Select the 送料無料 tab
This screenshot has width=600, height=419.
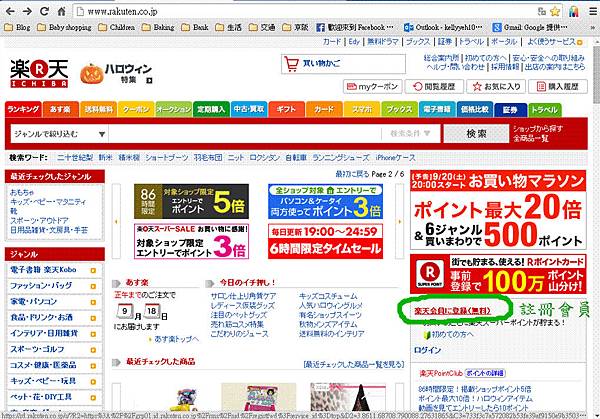tap(98, 109)
